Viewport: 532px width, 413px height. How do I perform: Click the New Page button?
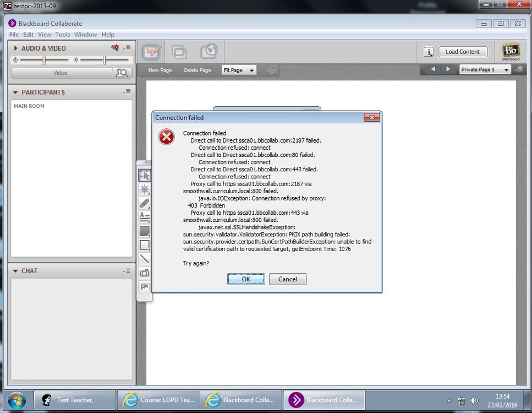pyautogui.click(x=160, y=70)
